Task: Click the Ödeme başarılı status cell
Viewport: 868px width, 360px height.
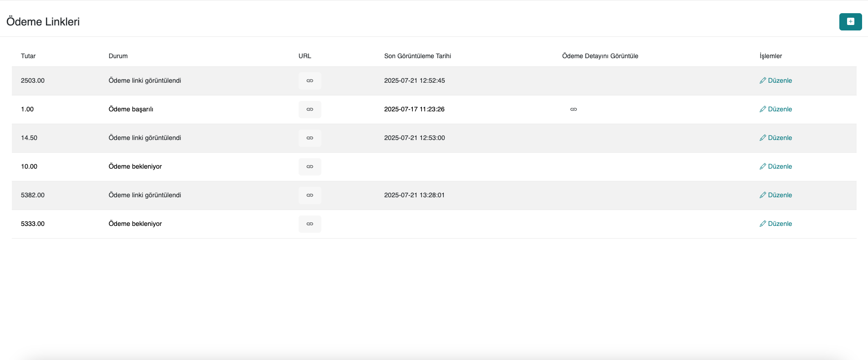Action: [131, 110]
